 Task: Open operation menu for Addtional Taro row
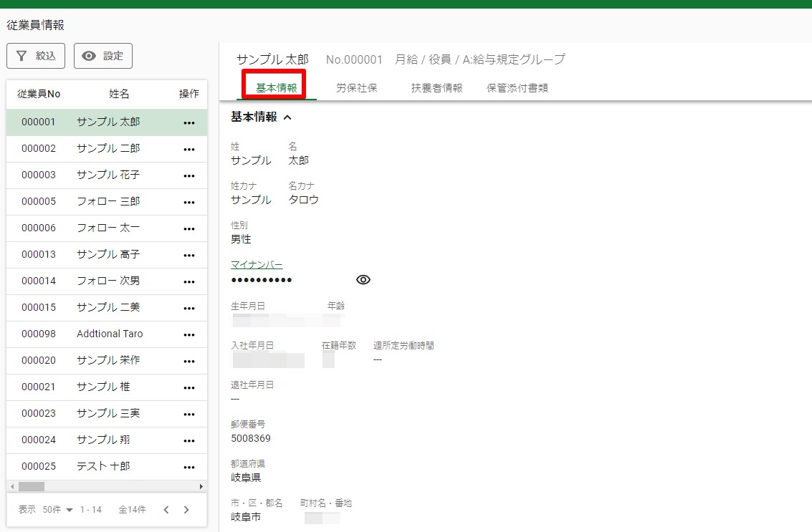(x=189, y=334)
